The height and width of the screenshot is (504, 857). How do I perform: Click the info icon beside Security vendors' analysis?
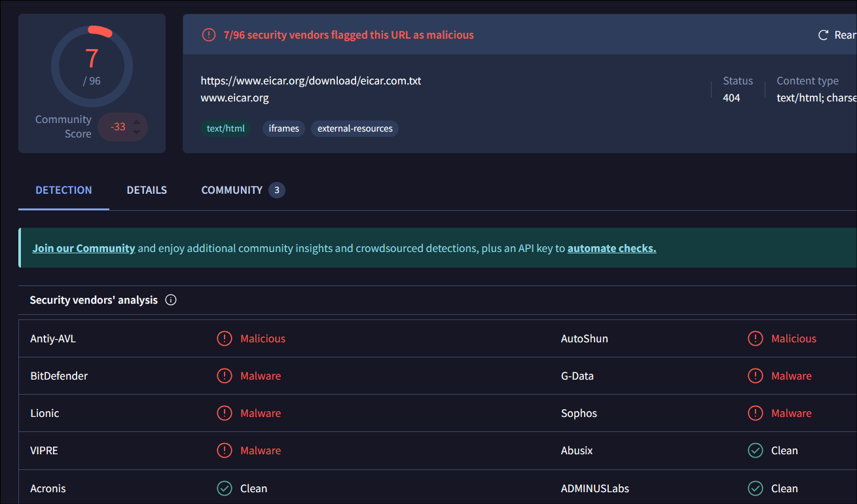171,300
